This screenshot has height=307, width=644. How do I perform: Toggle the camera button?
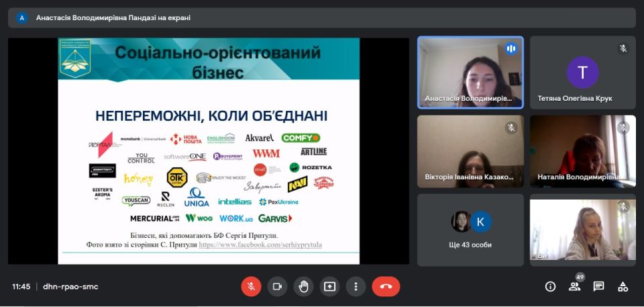(277, 286)
